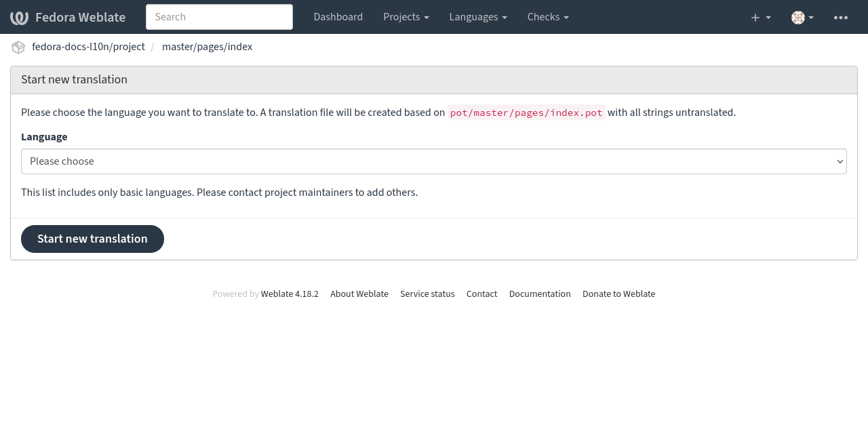
Task: Focus the Search input field
Action: 219,17
